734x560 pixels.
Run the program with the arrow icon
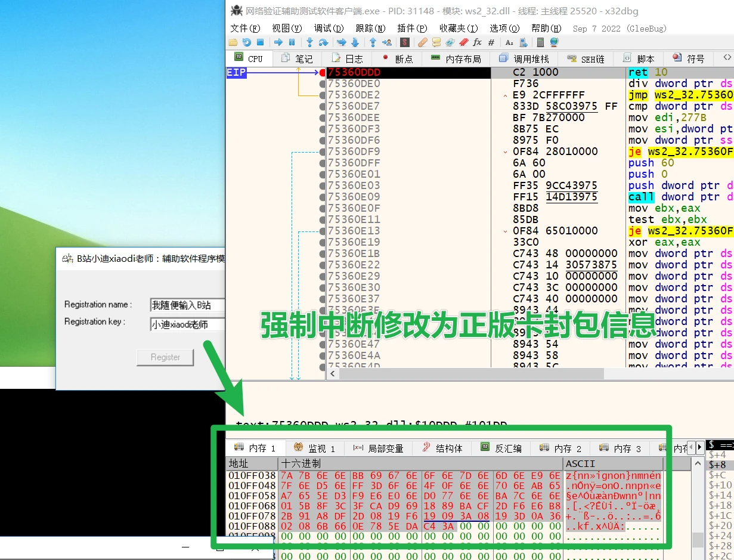[278, 42]
